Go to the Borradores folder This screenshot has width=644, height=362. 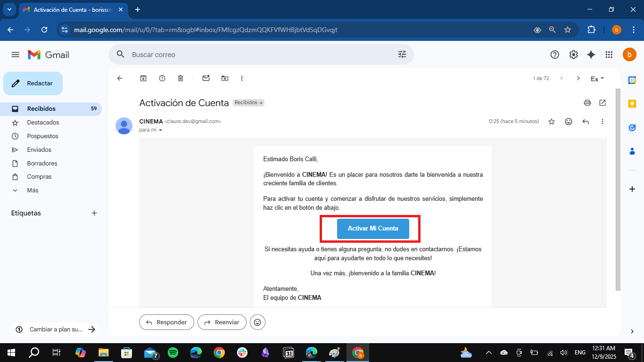point(42,163)
